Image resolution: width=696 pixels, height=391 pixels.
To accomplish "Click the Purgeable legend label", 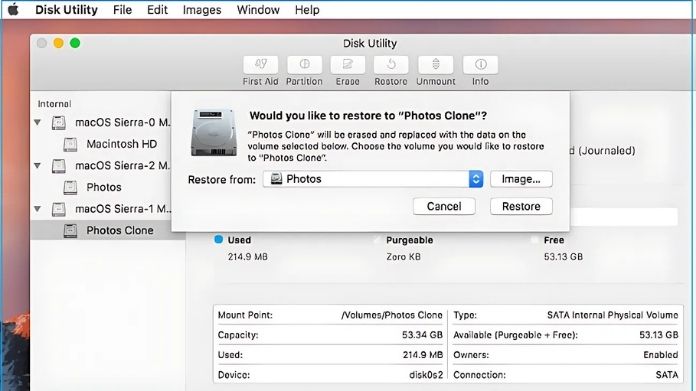I will click(409, 240).
